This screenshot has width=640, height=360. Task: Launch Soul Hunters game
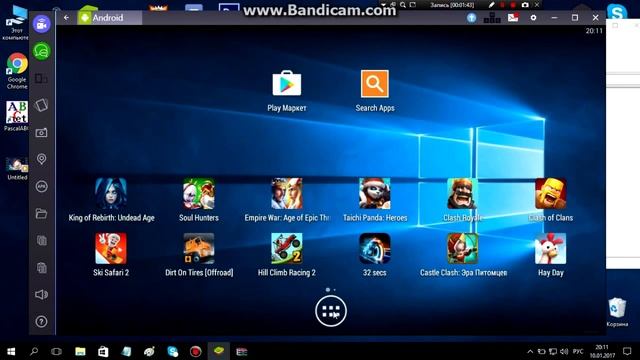point(199,194)
